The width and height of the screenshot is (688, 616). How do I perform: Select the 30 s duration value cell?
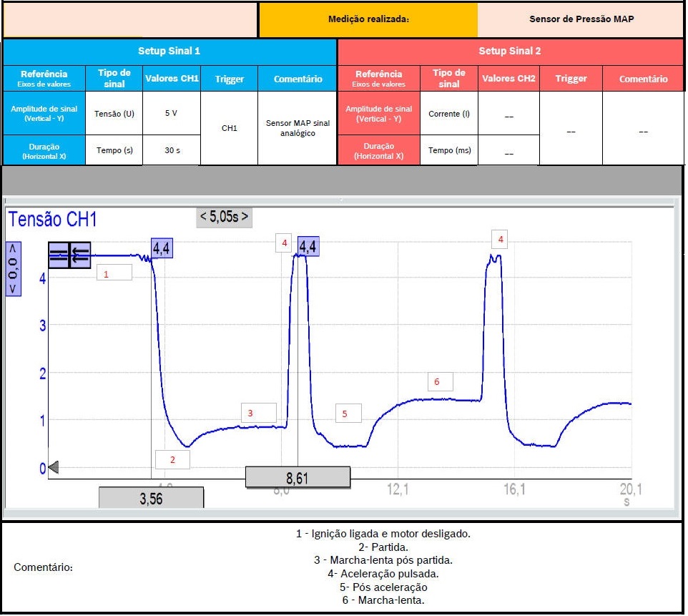[x=172, y=150]
